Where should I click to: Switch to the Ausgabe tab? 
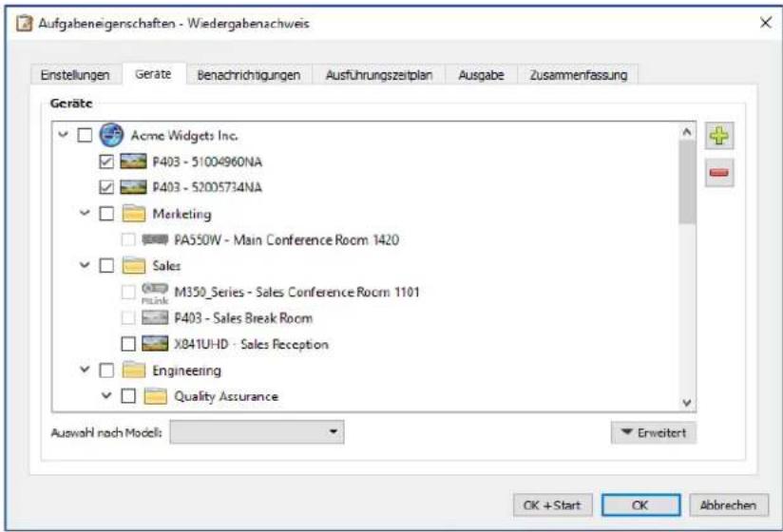(x=481, y=75)
